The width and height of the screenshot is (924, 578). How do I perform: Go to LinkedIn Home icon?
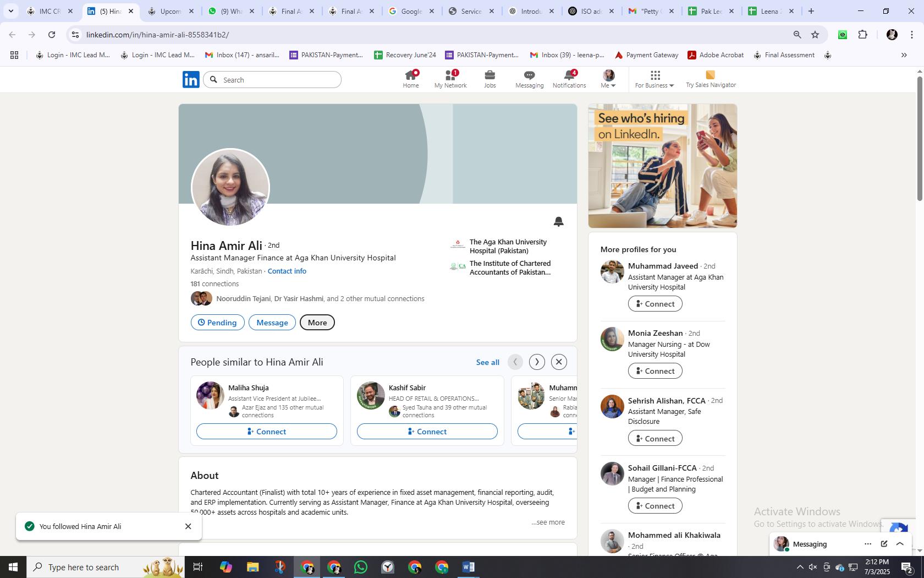pos(410,79)
